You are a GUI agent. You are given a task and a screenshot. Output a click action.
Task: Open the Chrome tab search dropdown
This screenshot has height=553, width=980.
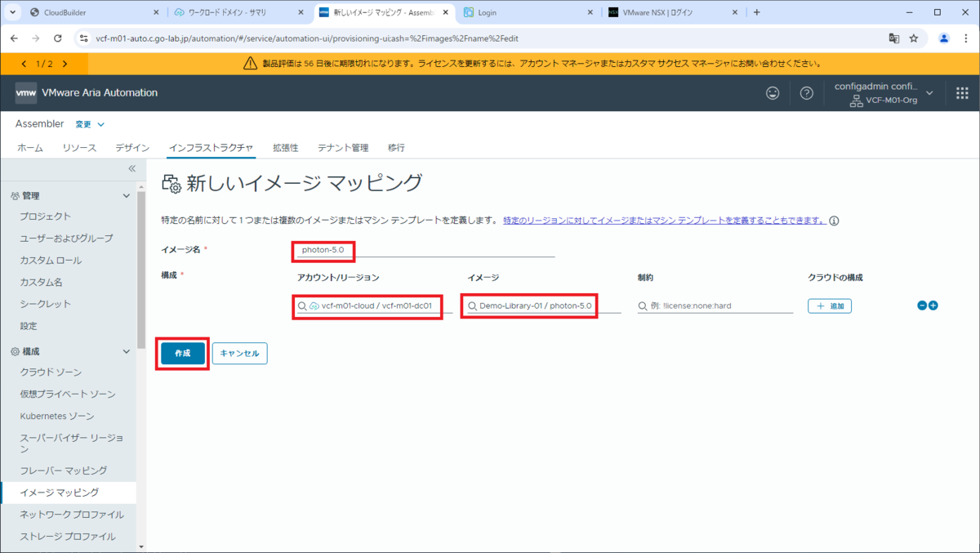coord(11,12)
